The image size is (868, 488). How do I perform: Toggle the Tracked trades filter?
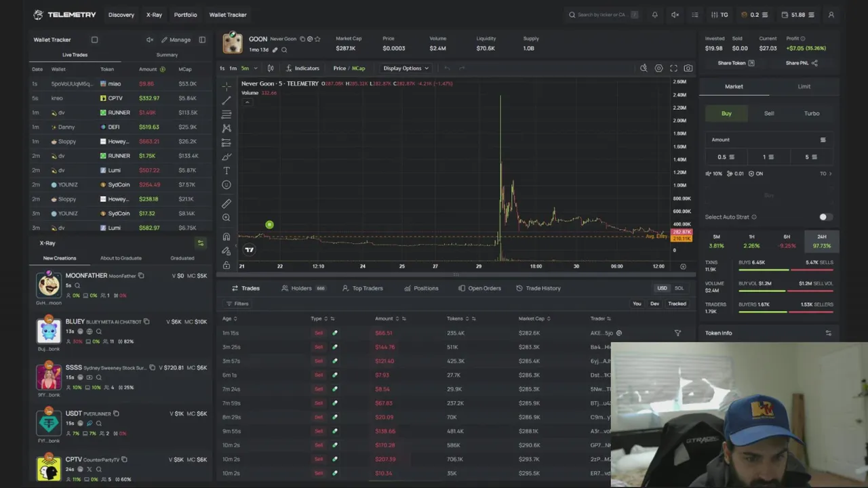tap(677, 304)
